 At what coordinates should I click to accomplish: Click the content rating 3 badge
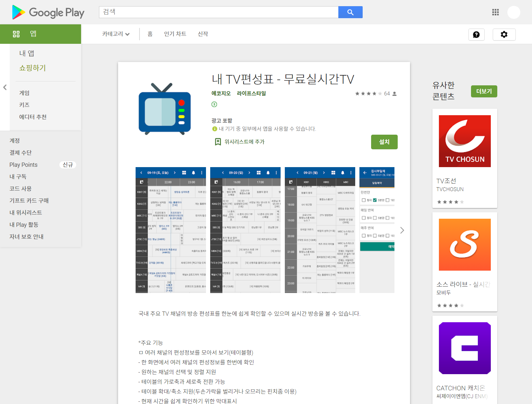214,104
